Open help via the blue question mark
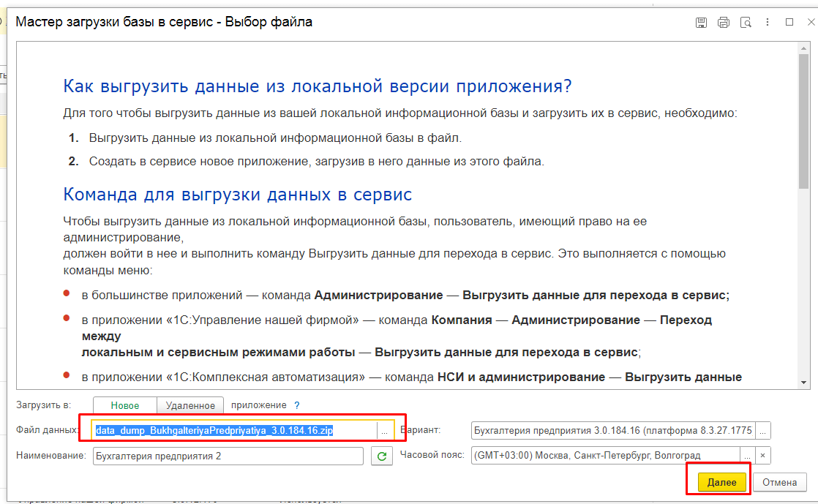 coord(297,405)
